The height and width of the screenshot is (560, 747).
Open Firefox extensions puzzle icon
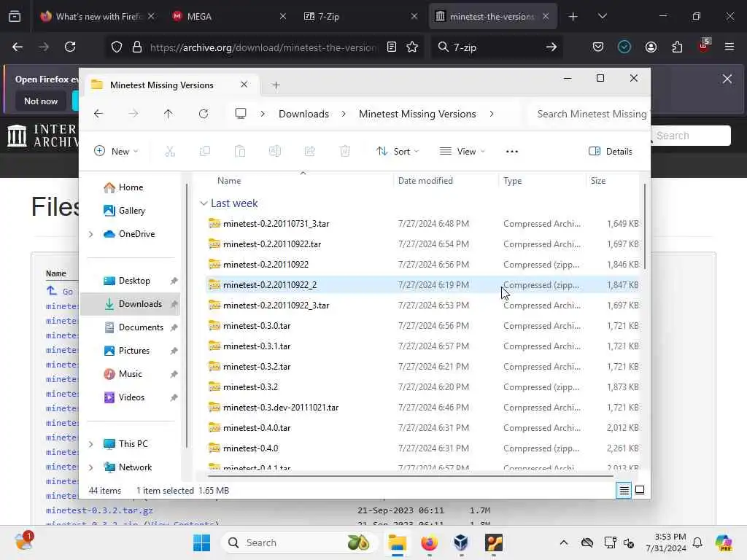[677, 47]
